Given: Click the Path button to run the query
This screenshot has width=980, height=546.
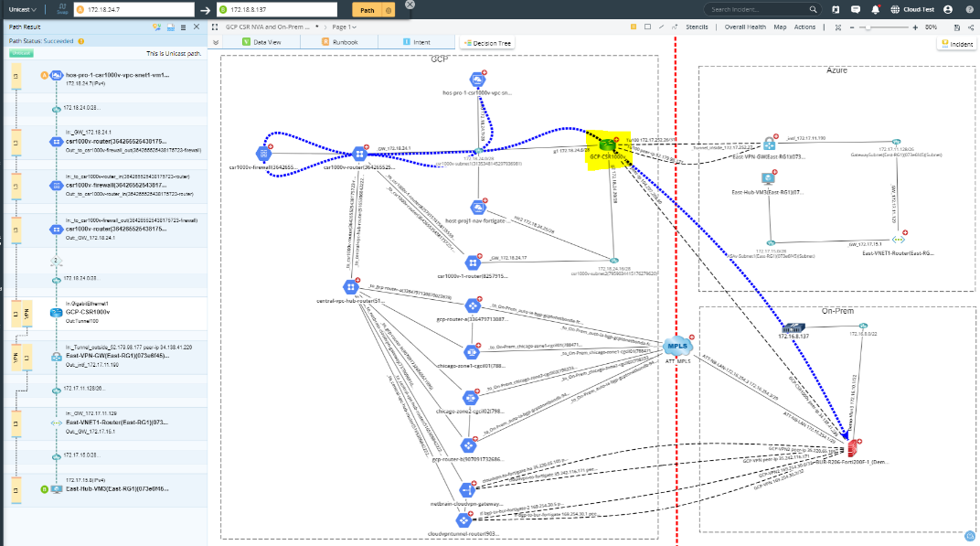Looking at the screenshot, I should click(366, 10).
